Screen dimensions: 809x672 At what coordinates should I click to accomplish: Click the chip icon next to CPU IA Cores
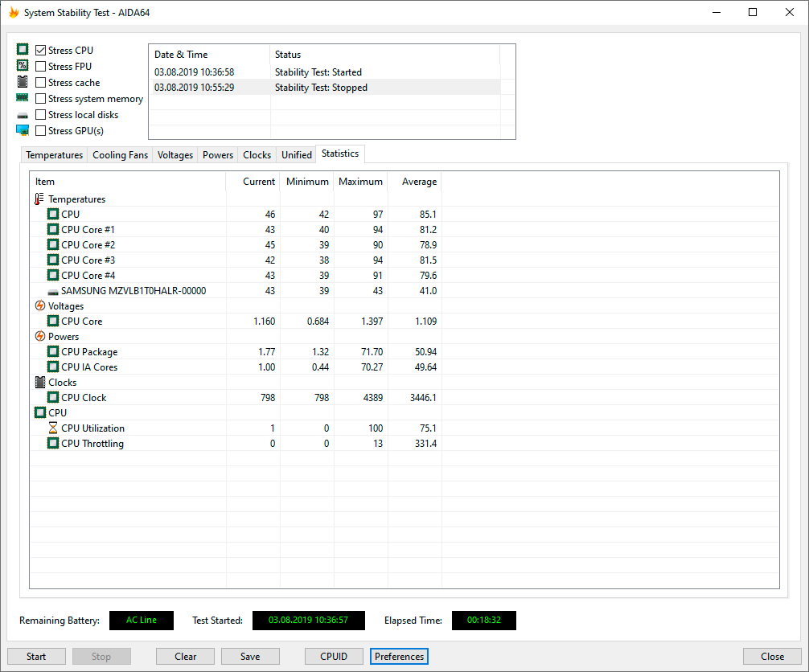52,367
